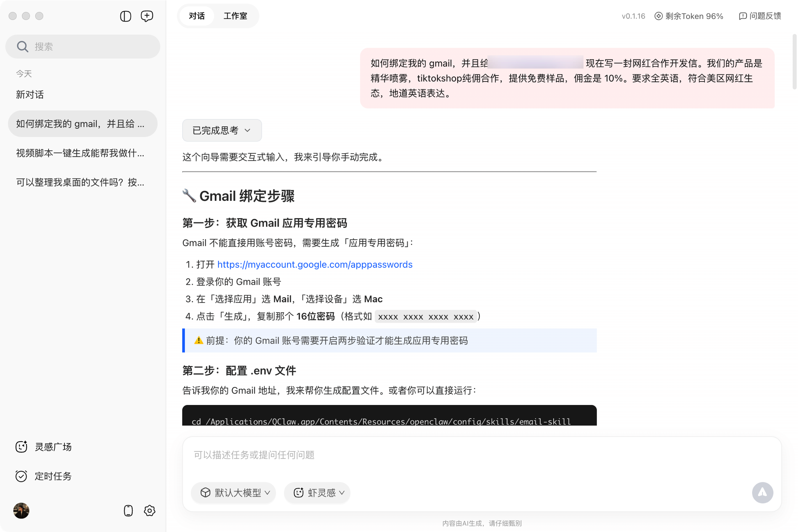The height and width of the screenshot is (532, 798).
Task: Click the 问题反馈 feedback button
Action: [x=760, y=16]
